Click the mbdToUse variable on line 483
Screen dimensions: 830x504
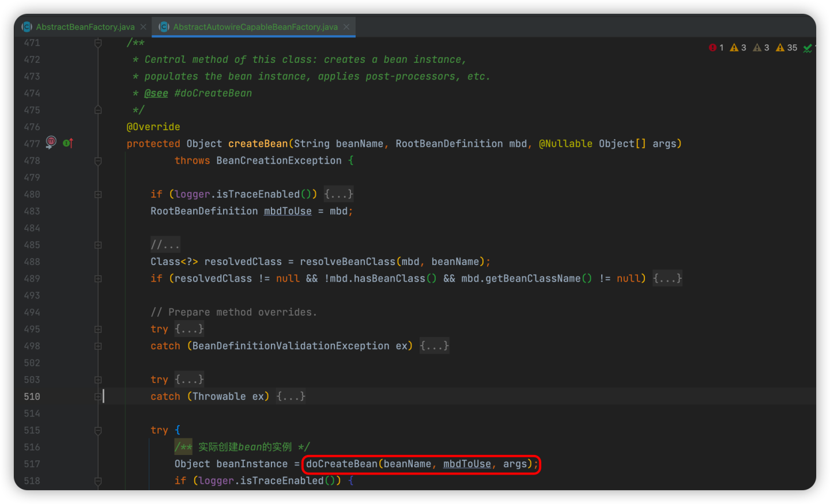click(x=288, y=211)
